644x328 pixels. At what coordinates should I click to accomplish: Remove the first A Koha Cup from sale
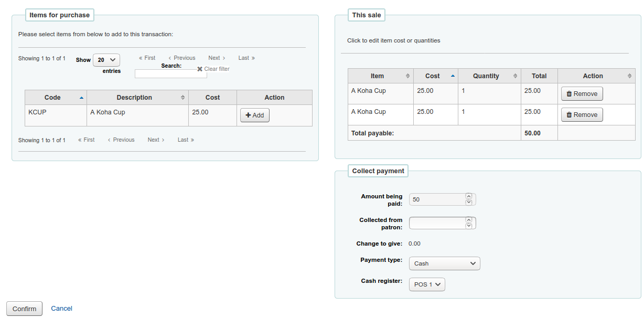click(x=582, y=94)
